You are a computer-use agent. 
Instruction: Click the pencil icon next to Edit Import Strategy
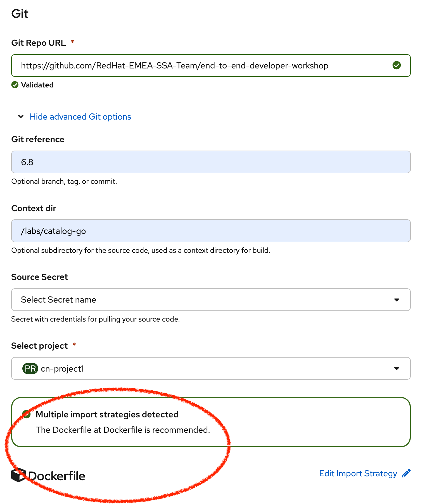(406, 473)
